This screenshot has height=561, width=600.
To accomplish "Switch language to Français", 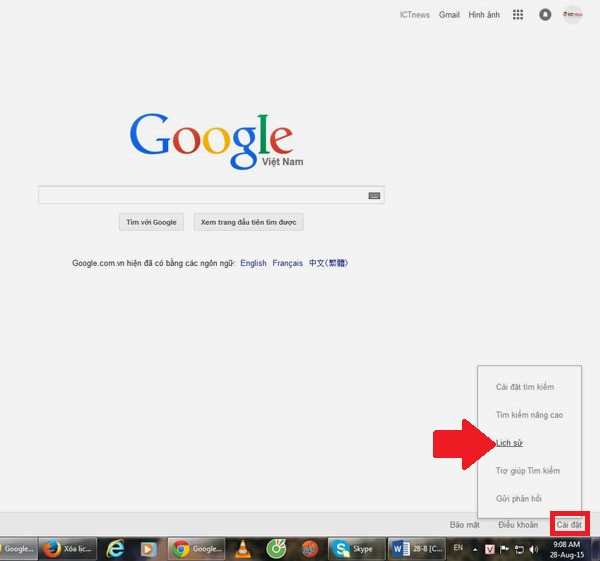I will coord(287,263).
